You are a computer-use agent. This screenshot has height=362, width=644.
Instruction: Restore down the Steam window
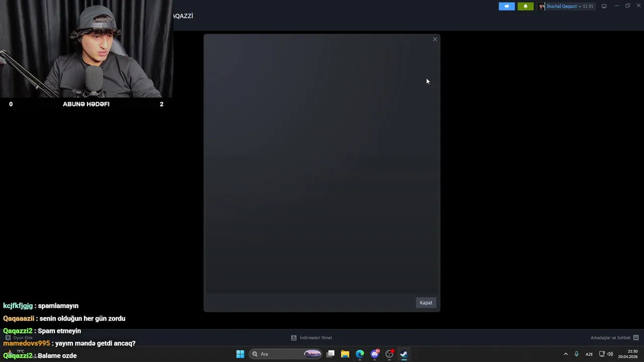tap(627, 6)
